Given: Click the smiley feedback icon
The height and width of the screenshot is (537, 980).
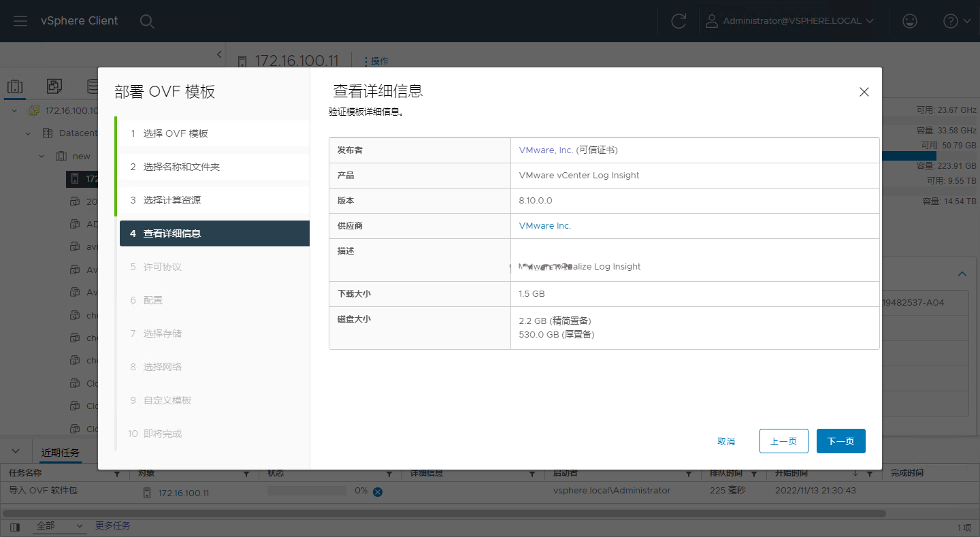Looking at the screenshot, I should click(x=909, y=21).
